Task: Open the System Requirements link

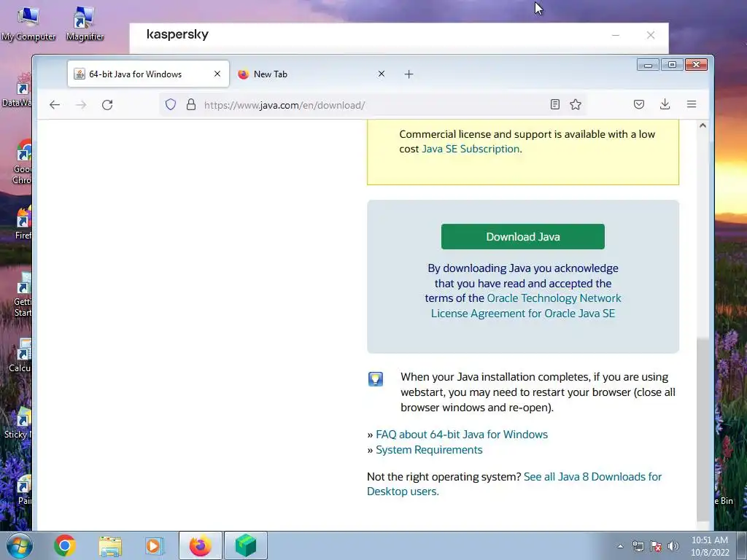Action: pos(429,450)
